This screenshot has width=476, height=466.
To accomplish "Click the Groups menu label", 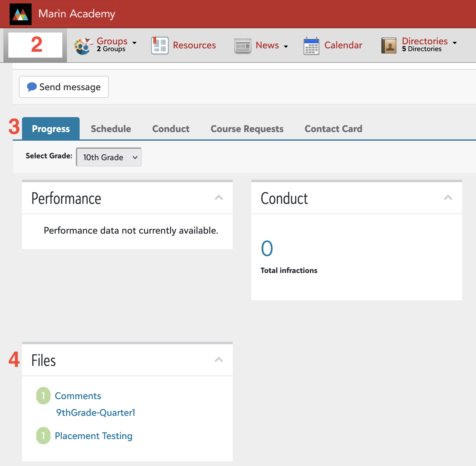I will pos(112,41).
